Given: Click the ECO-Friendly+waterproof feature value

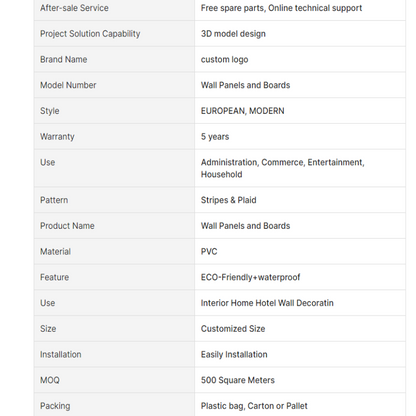Looking at the screenshot, I should pyautogui.click(x=250, y=277).
